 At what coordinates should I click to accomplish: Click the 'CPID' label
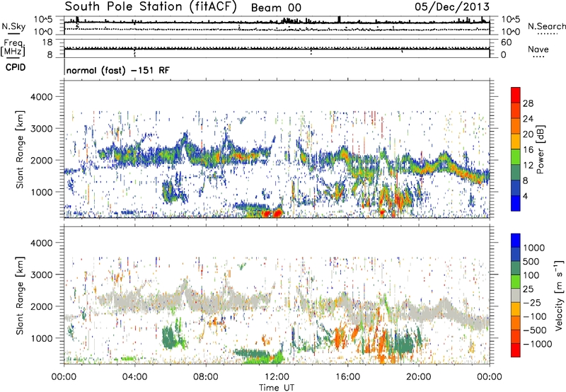click(x=16, y=67)
